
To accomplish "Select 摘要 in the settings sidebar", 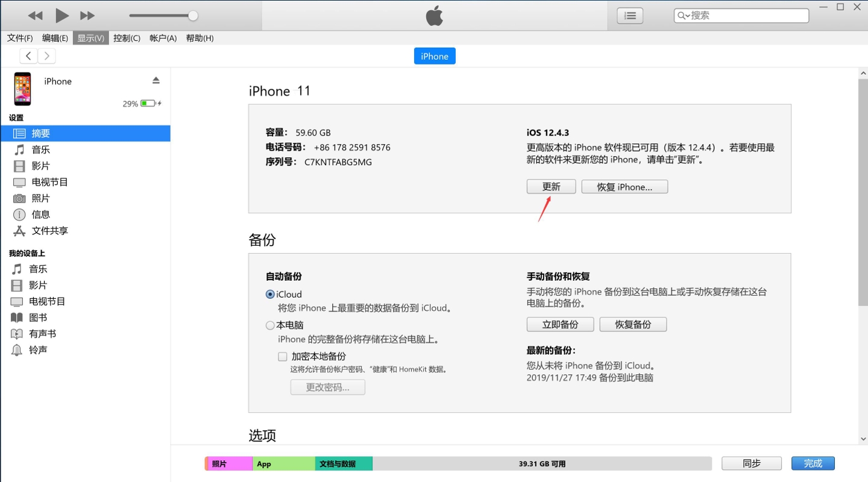I will [85, 134].
